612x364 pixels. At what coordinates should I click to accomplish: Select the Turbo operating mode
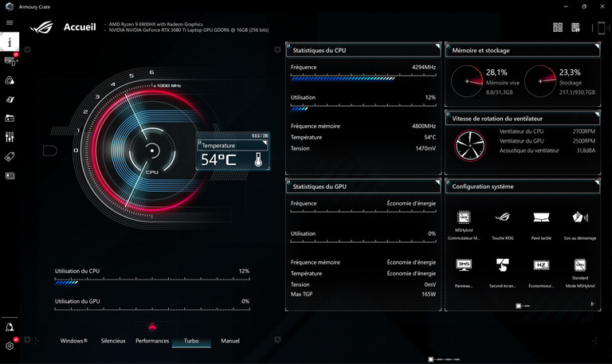191,341
